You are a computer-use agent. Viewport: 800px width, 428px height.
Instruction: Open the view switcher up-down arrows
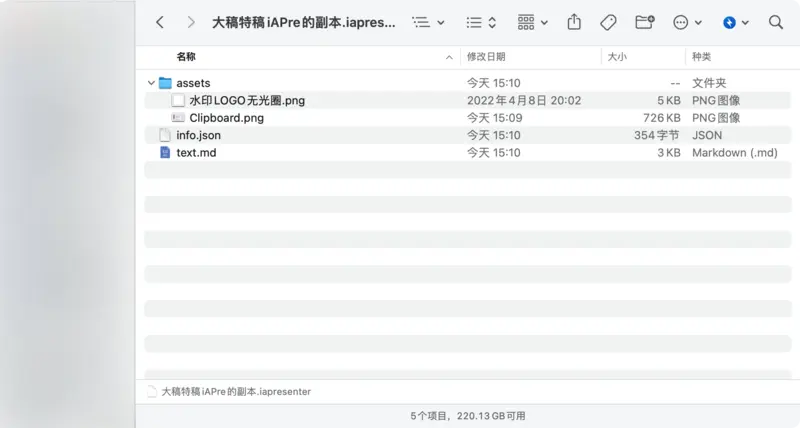492,22
